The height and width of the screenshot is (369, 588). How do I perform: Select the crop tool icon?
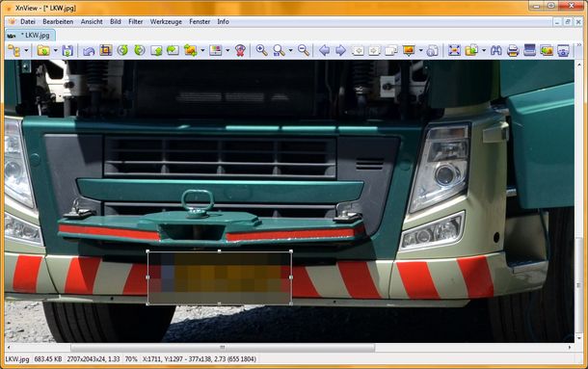106,50
